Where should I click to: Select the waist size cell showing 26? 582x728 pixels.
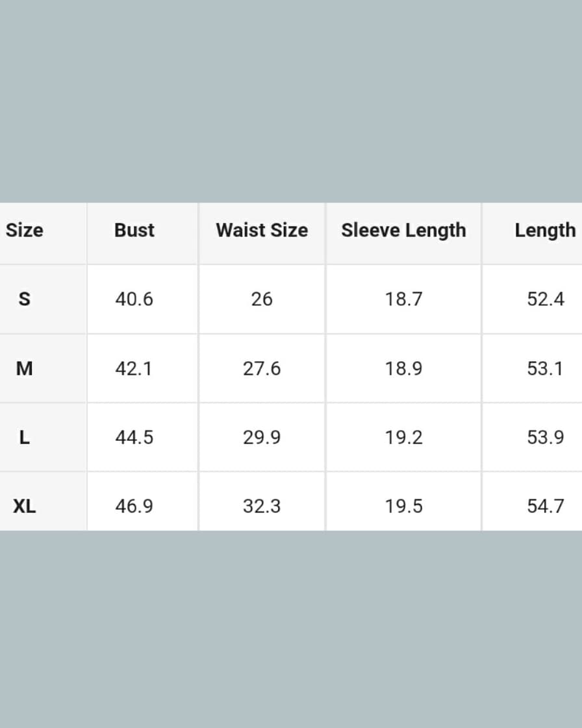pyautogui.click(x=262, y=299)
